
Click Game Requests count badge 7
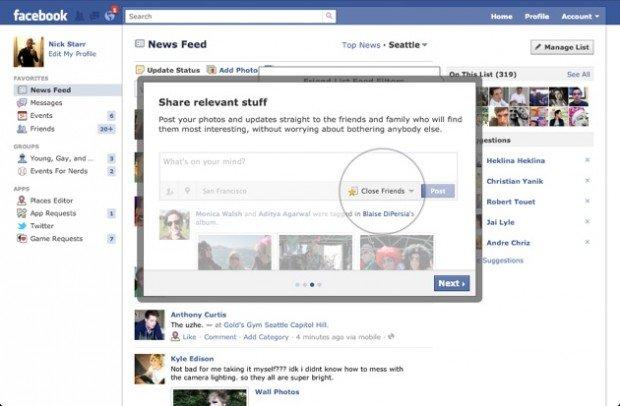(x=112, y=239)
